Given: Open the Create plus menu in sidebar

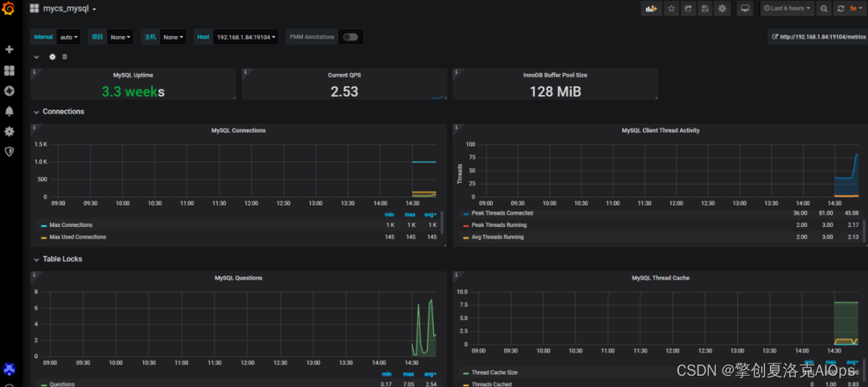Looking at the screenshot, I should click(9, 49).
